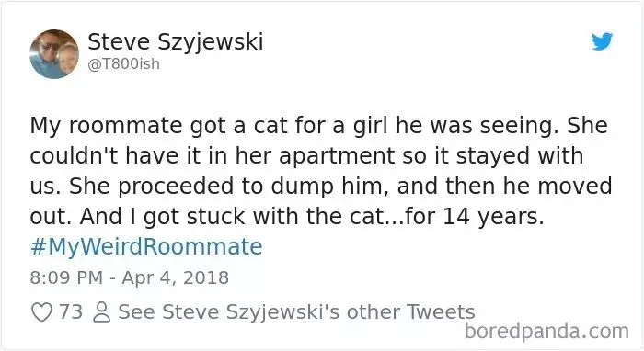Open the 8:09 PM tweet timestamp
The image size is (644, 351).
click(66, 278)
